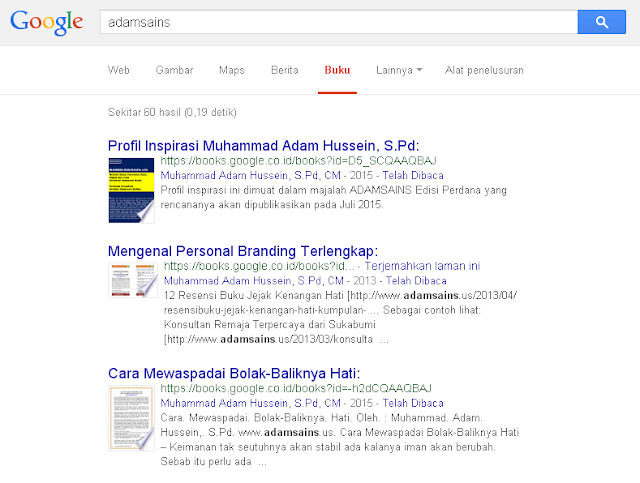Click snippet Konsultan Remaja Terpercaya dari Sukabumi

pos(269,325)
